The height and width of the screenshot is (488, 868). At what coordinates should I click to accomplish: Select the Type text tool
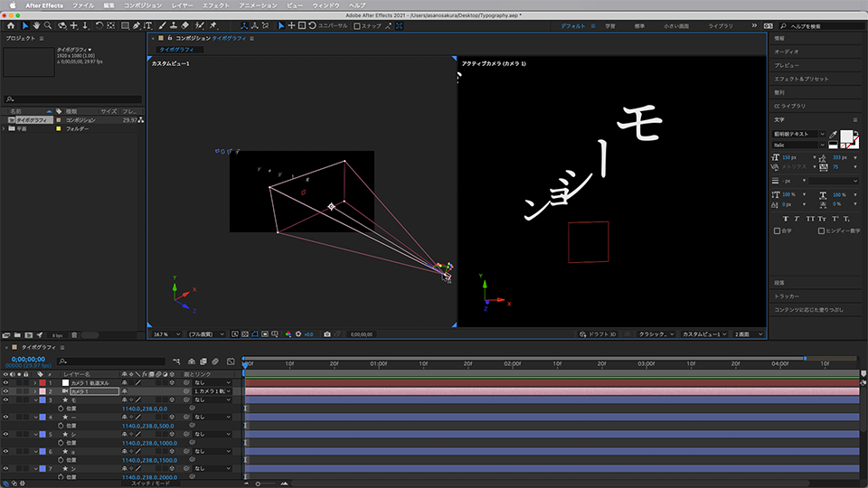147,25
